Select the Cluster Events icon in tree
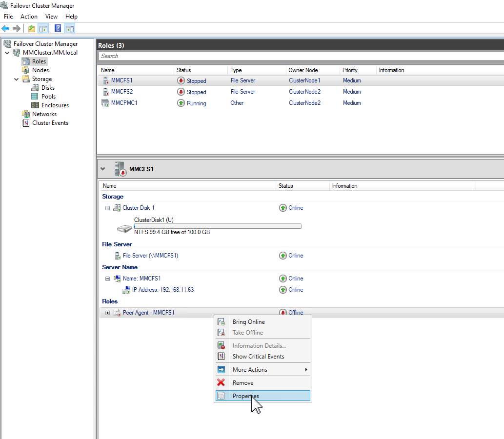Image resolution: width=504 pixels, height=439 pixels. point(26,123)
